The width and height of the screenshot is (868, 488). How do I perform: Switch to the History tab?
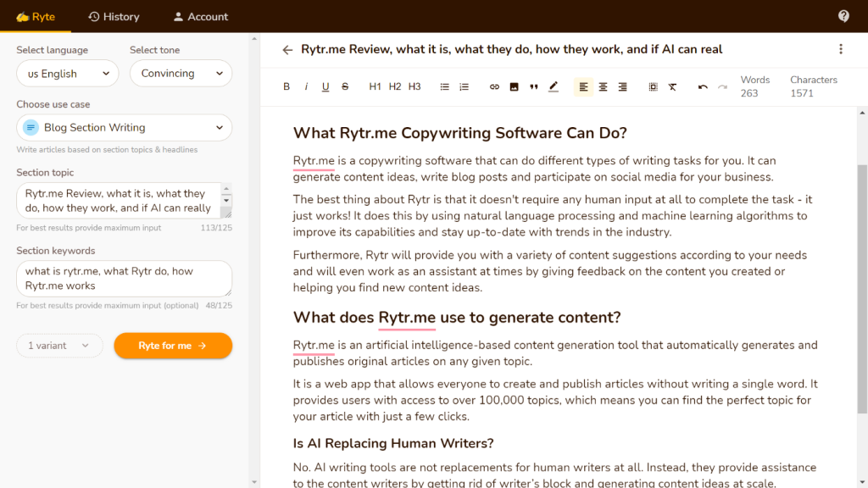[x=114, y=16]
